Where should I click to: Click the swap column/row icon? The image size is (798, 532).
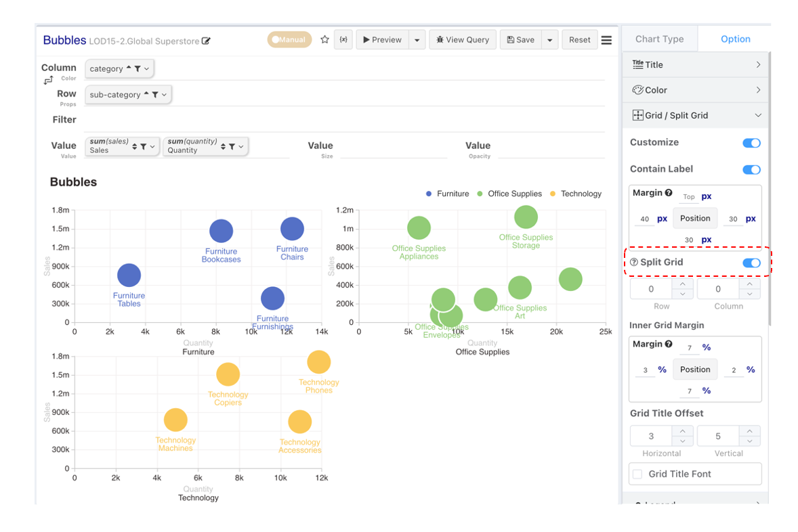(x=48, y=80)
